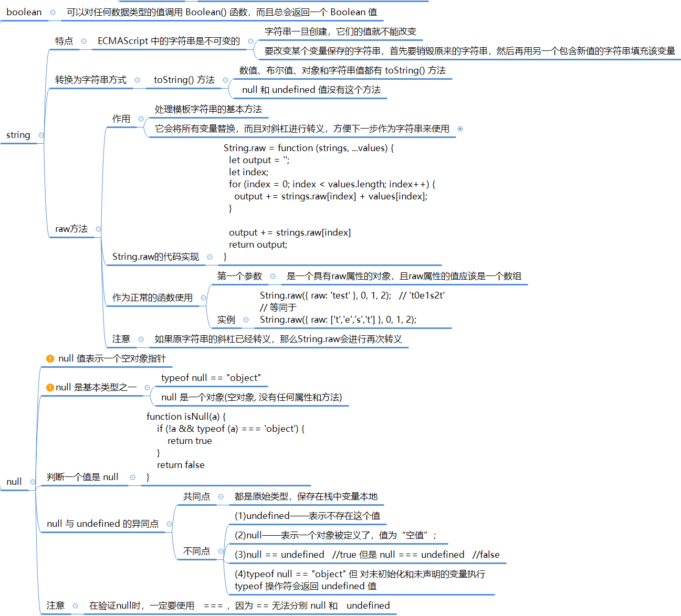Select null 是一个对象(空对象 node

click(x=252, y=398)
